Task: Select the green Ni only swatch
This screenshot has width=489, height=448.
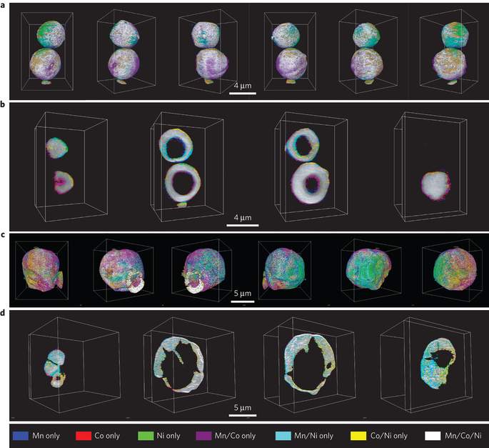Action: (146, 436)
